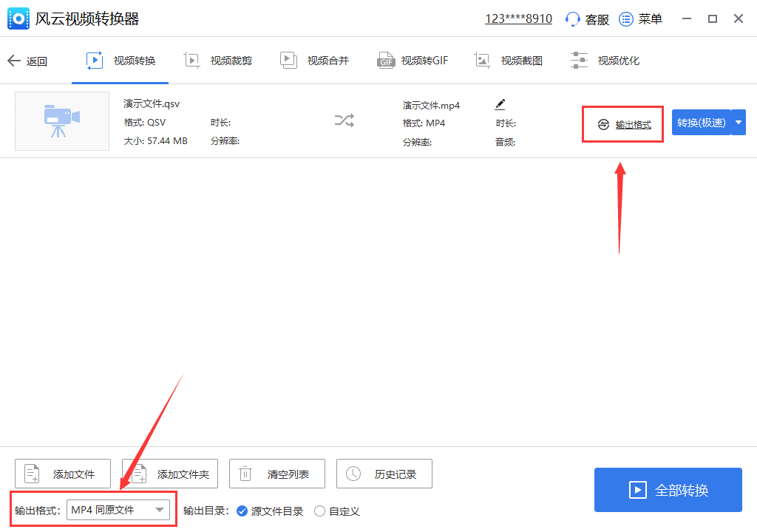Switch to the 视频截图 tab
Viewport: 757px width, 532px height.
[x=509, y=61]
